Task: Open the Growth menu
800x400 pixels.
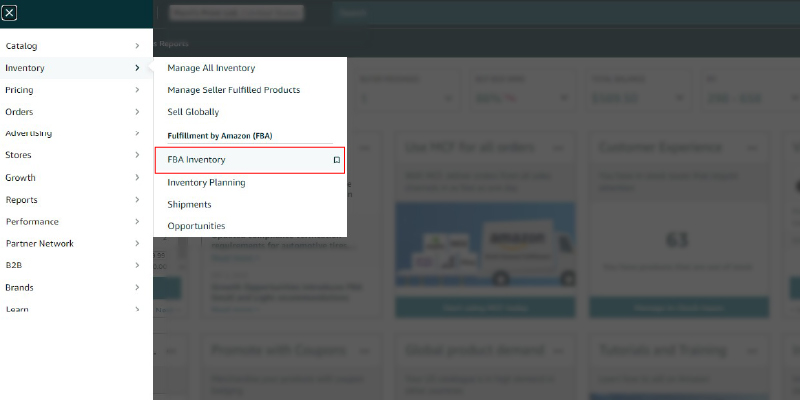Action: [20, 178]
